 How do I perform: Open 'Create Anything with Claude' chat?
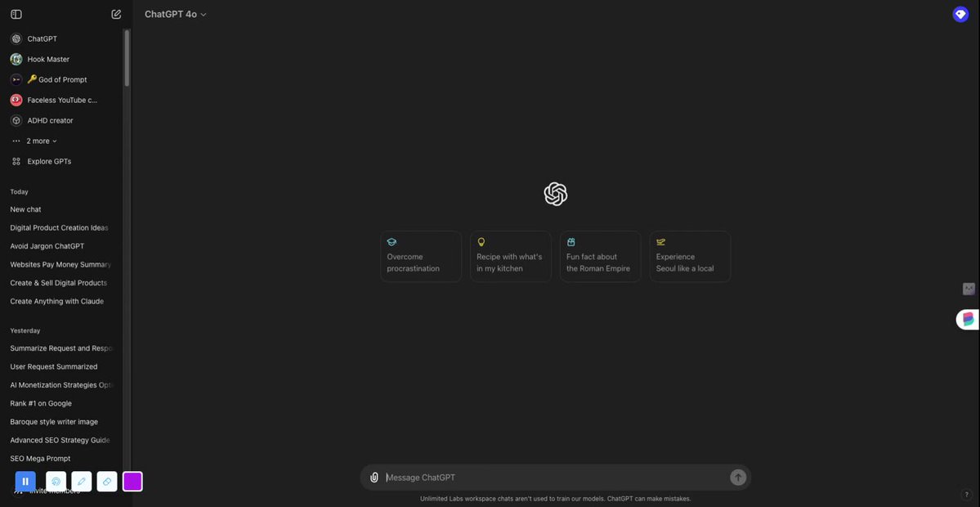click(57, 301)
